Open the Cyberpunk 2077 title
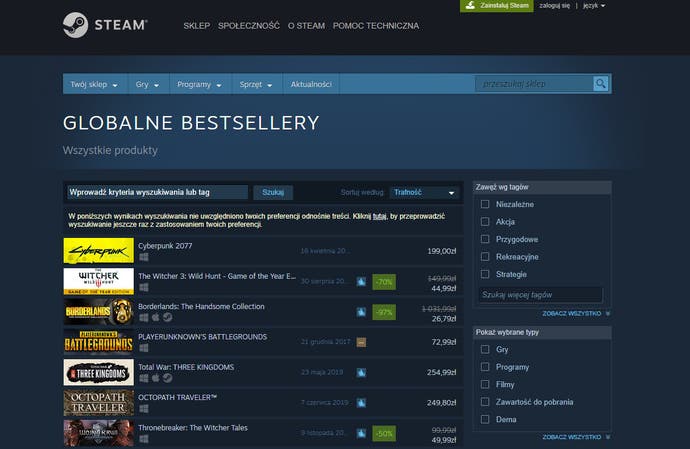 click(165, 246)
